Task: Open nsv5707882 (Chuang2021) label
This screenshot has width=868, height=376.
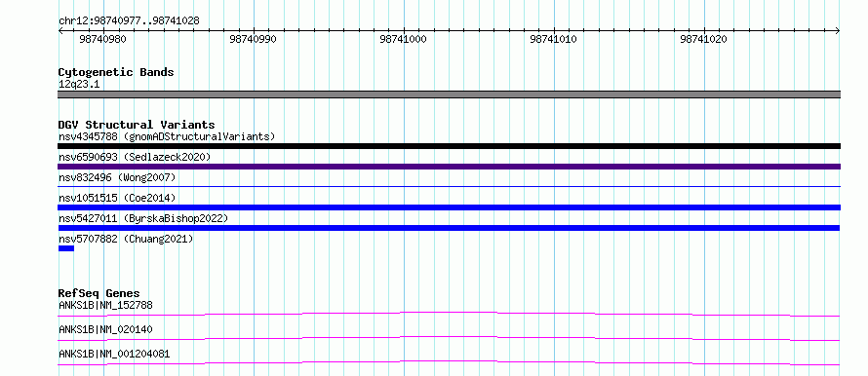Action: tap(126, 239)
